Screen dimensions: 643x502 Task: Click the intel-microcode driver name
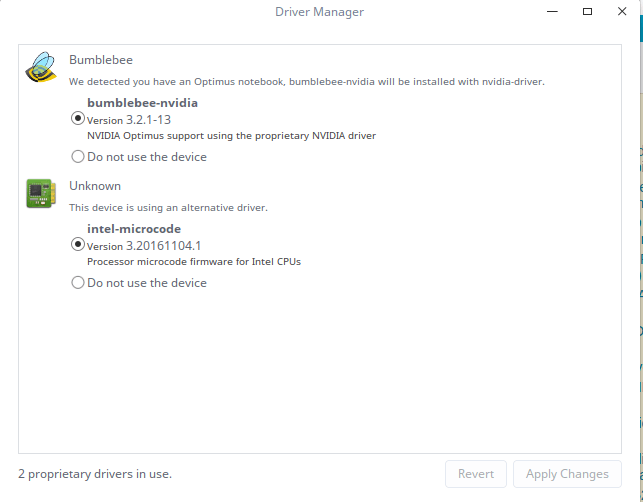[134, 229]
